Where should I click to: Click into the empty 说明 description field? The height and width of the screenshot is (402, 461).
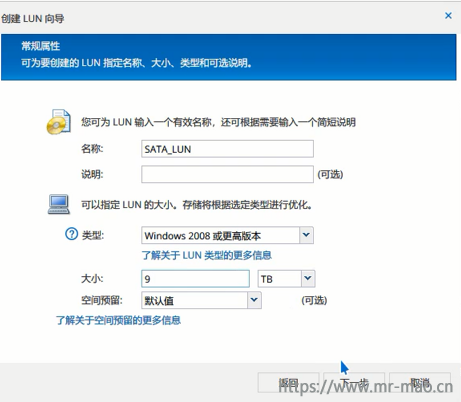point(227,174)
